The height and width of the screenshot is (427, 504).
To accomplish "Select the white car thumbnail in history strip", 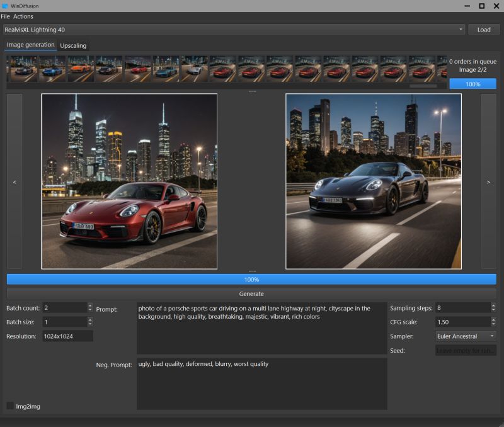I will pos(194,69).
